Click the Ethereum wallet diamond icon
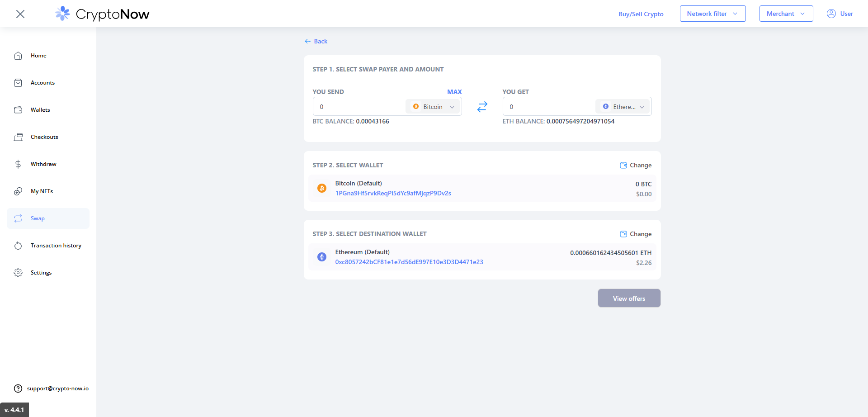Image resolution: width=868 pixels, height=417 pixels. (x=322, y=257)
